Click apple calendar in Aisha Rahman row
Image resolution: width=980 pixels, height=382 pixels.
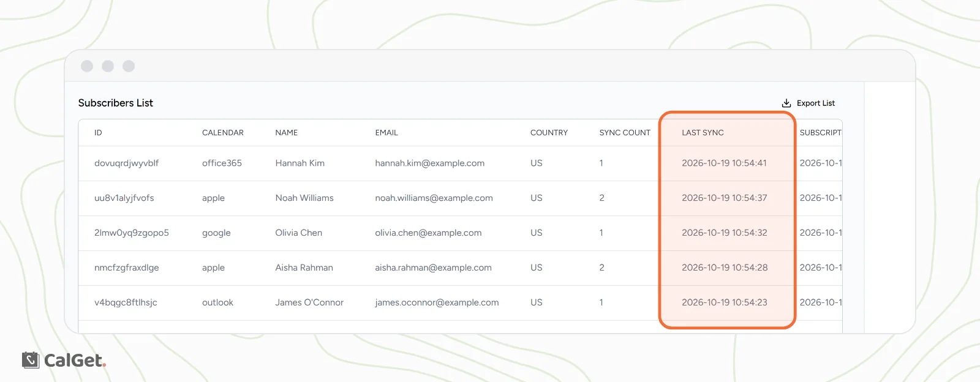click(x=213, y=268)
